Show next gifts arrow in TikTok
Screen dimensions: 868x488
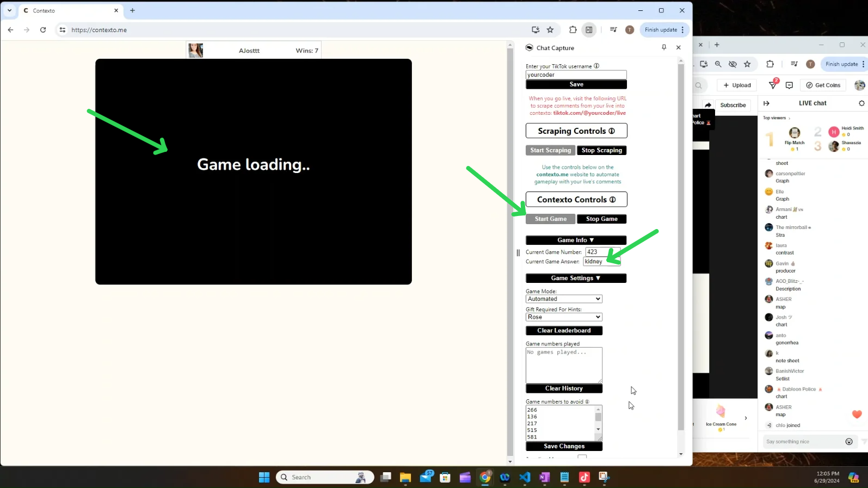tap(746, 418)
